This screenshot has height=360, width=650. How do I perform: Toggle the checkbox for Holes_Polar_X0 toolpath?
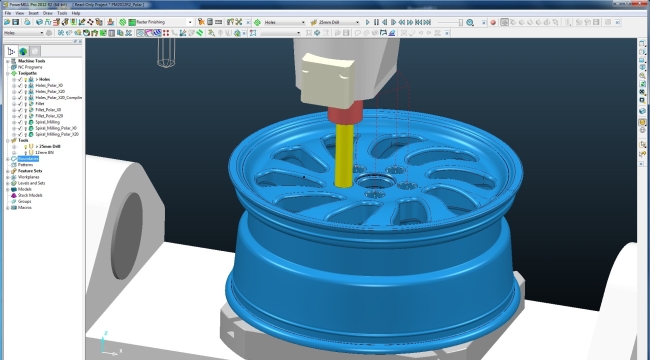20,85
